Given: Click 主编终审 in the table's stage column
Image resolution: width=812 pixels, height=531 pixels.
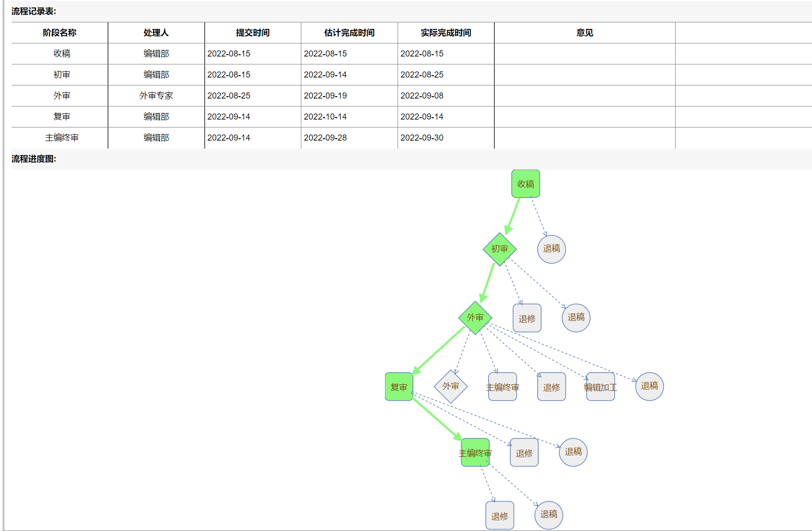Looking at the screenshot, I should pyautogui.click(x=62, y=138).
